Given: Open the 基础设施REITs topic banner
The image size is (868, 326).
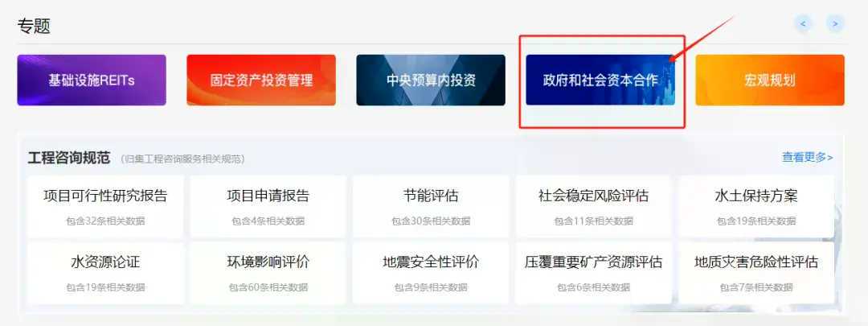Looking at the screenshot, I should pyautogui.click(x=92, y=80).
